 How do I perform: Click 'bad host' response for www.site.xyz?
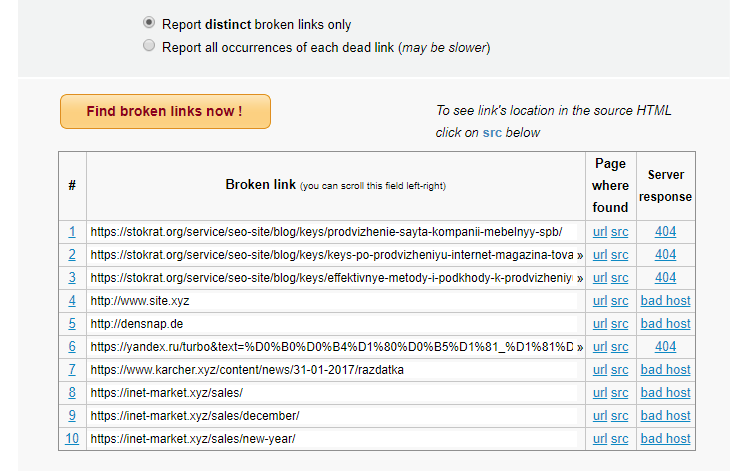point(665,300)
